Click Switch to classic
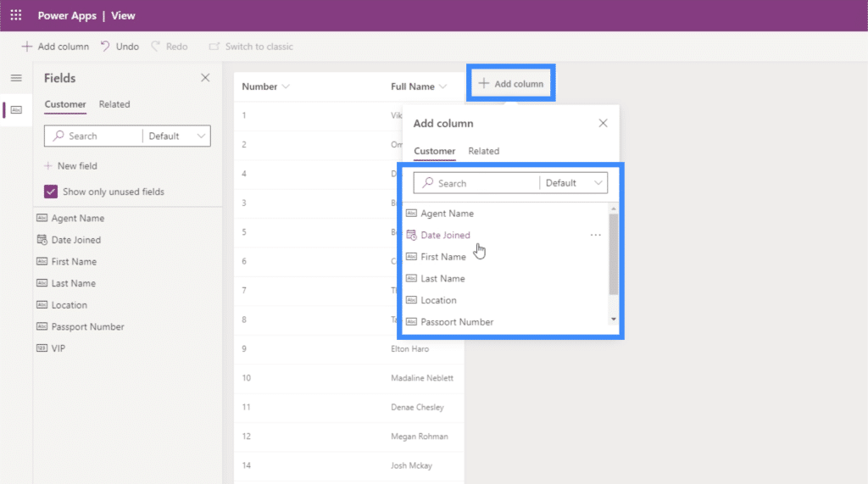868x484 pixels. (x=251, y=47)
